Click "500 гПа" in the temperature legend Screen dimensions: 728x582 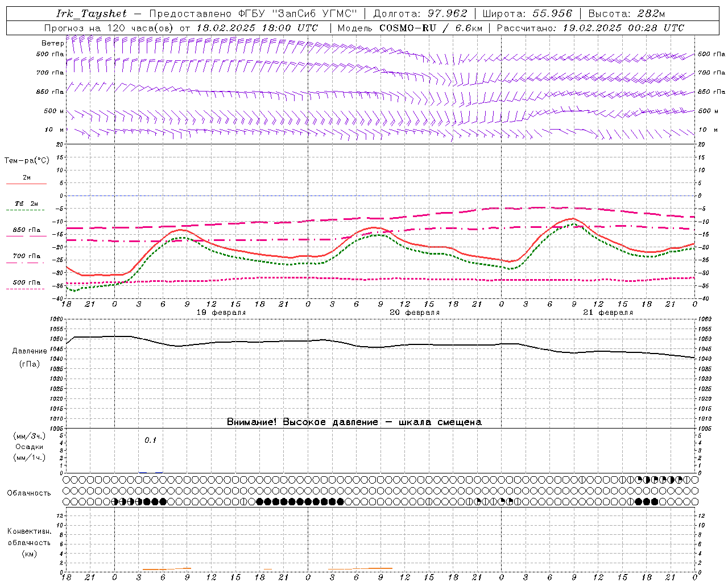click(x=26, y=282)
